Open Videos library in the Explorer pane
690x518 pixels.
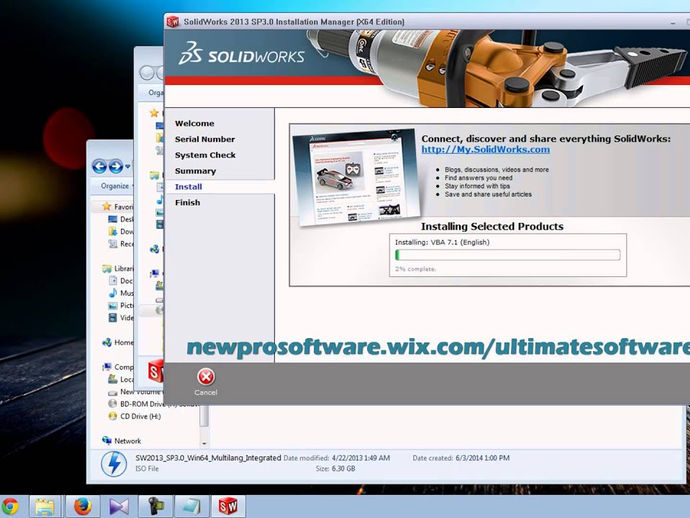coord(121,317)
